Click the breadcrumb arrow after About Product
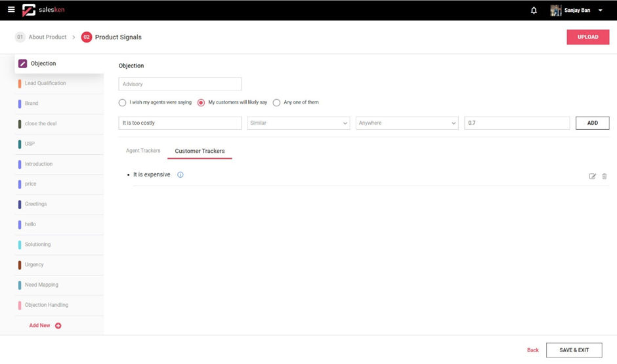Screen dimensions: 617x364 click(x=74, y=37)
